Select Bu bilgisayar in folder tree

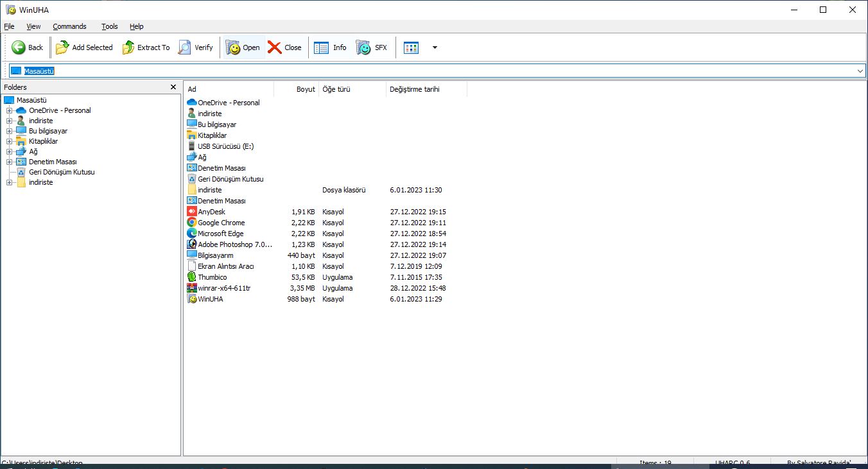tap(48, 131)
